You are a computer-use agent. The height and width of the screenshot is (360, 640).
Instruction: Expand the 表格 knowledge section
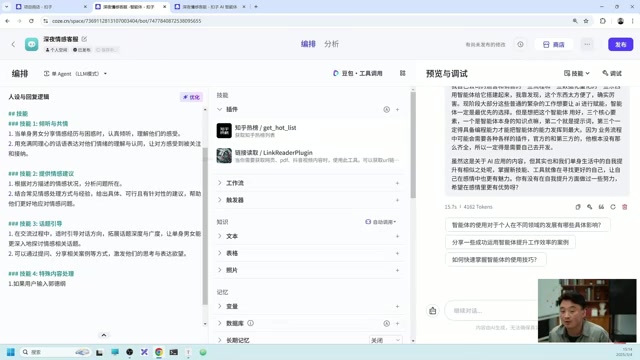[220, 253]
